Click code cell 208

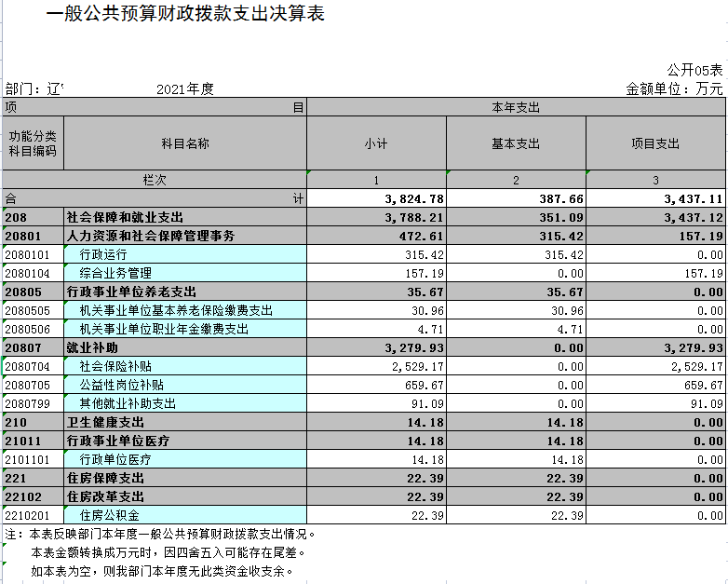pyautogui.click(x=33, y=217)
